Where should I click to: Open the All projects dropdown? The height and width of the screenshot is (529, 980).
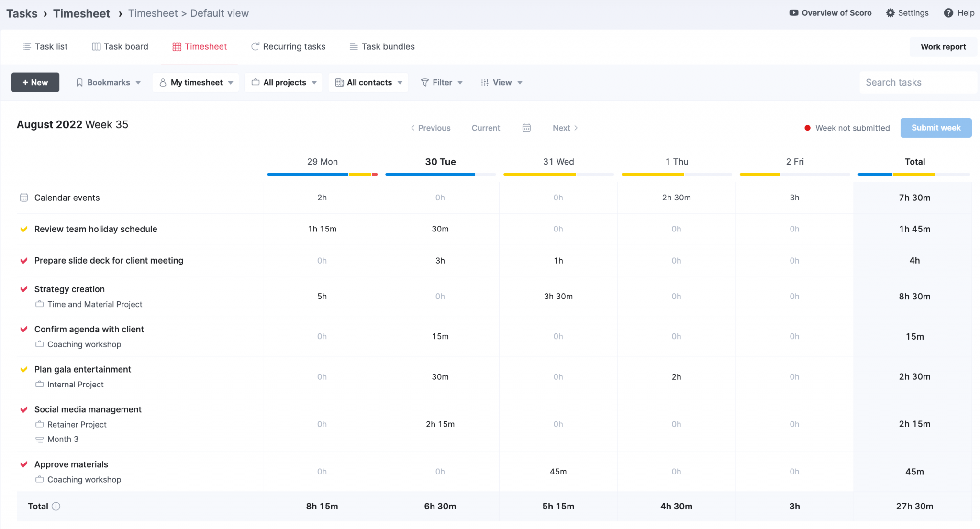(283, 82)
